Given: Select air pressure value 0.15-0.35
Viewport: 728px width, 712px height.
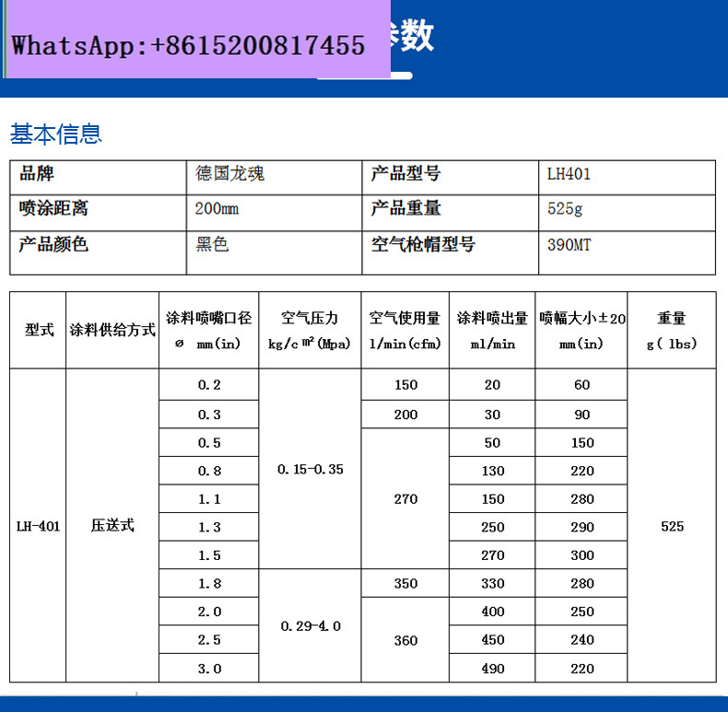Looking at the screenshot, I should pos(311,469).
